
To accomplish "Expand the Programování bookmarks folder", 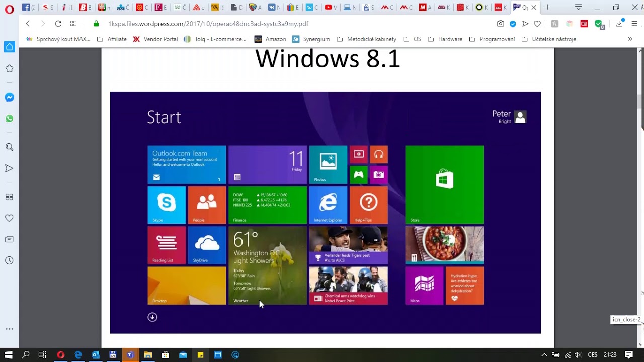I will (492, 39).
